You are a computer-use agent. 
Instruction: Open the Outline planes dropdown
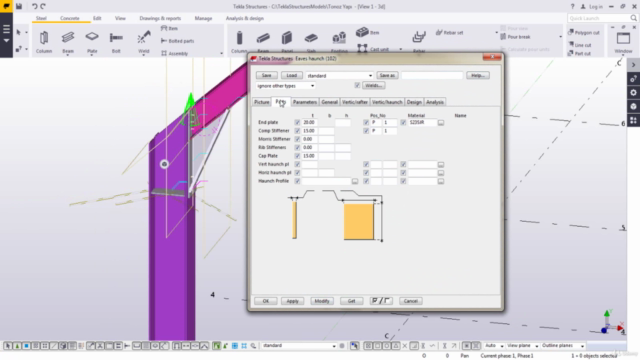point(562,346)
